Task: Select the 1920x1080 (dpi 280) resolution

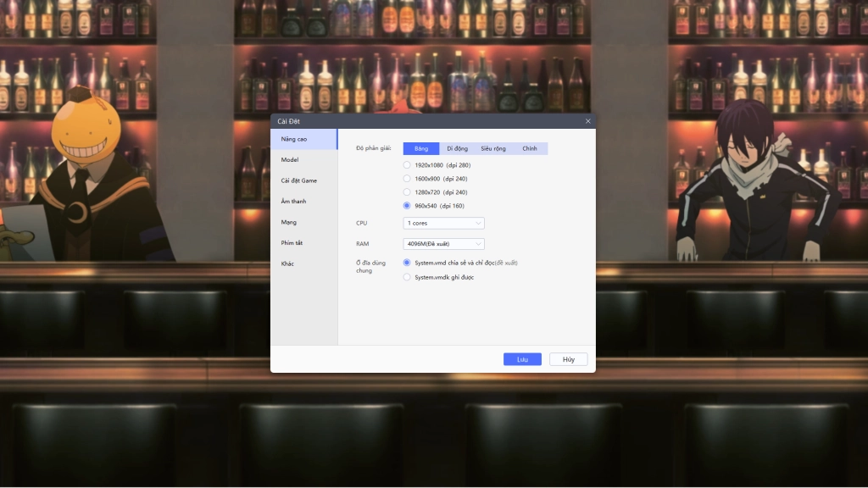Action: (407, 165)
